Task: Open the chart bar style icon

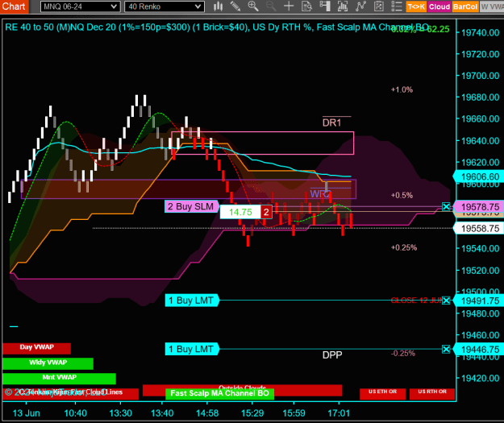Action: pyautogui.click(x=218, y=6)
